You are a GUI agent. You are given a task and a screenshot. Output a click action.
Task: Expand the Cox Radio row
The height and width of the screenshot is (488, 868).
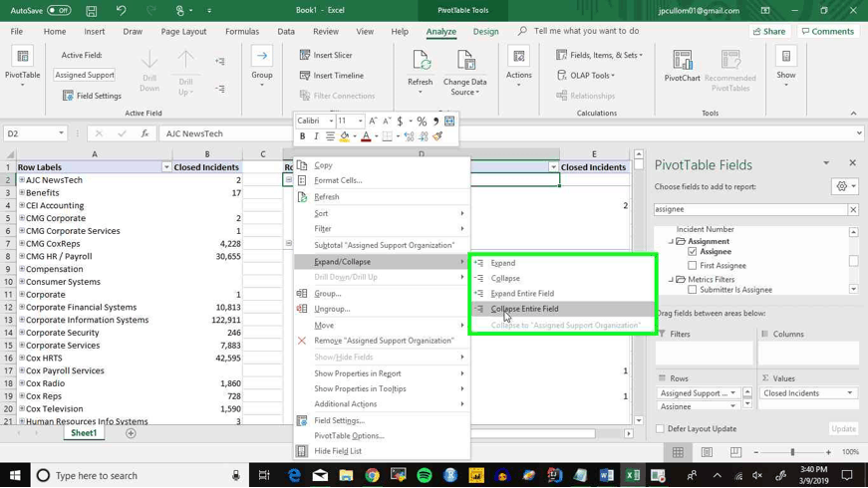coord(22,383)
